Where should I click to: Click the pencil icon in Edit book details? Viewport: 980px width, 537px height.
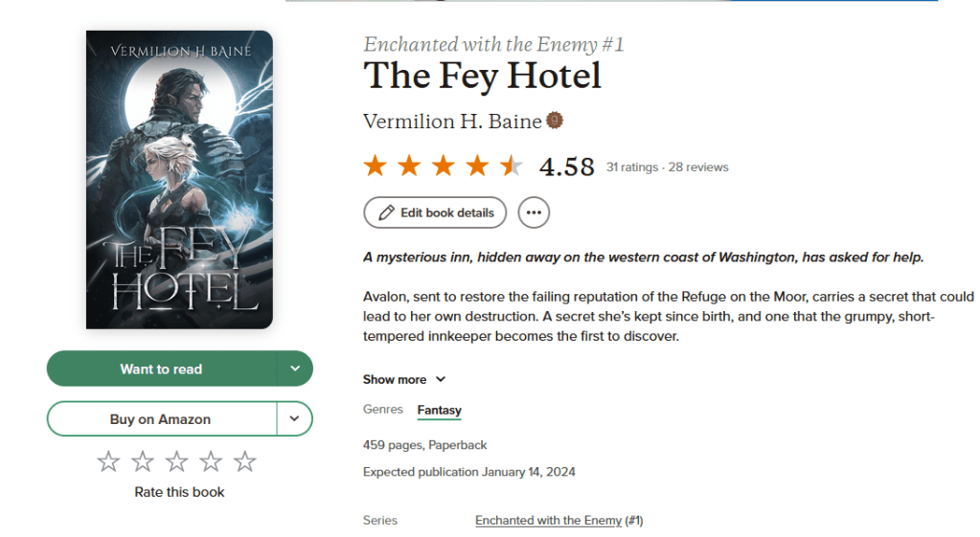point(387,213)
